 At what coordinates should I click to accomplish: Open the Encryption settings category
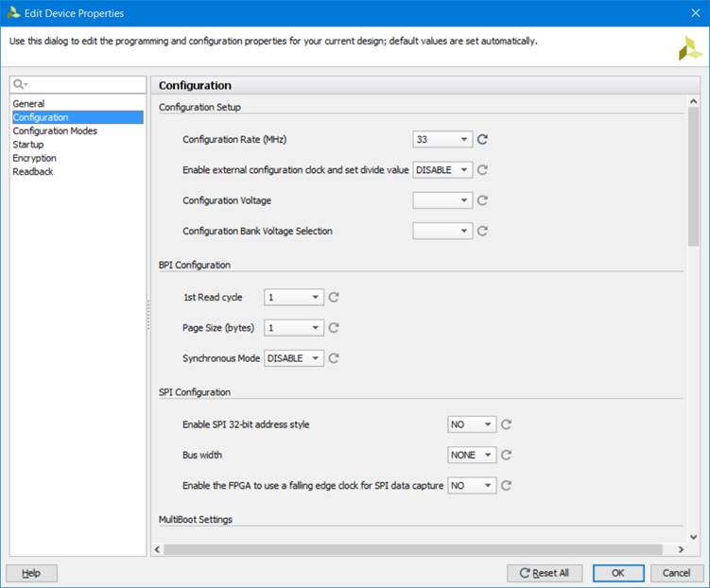(x=34, y=158)
